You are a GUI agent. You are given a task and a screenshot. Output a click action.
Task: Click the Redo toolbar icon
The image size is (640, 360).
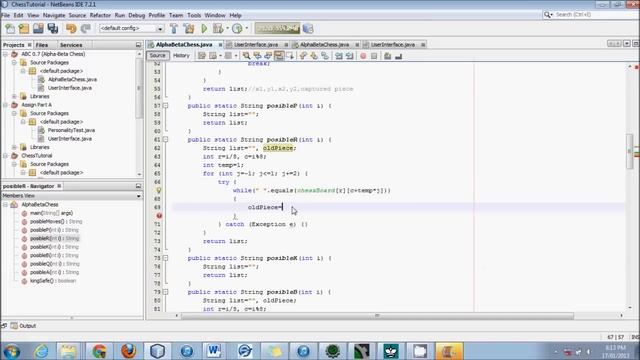point(85,29)
